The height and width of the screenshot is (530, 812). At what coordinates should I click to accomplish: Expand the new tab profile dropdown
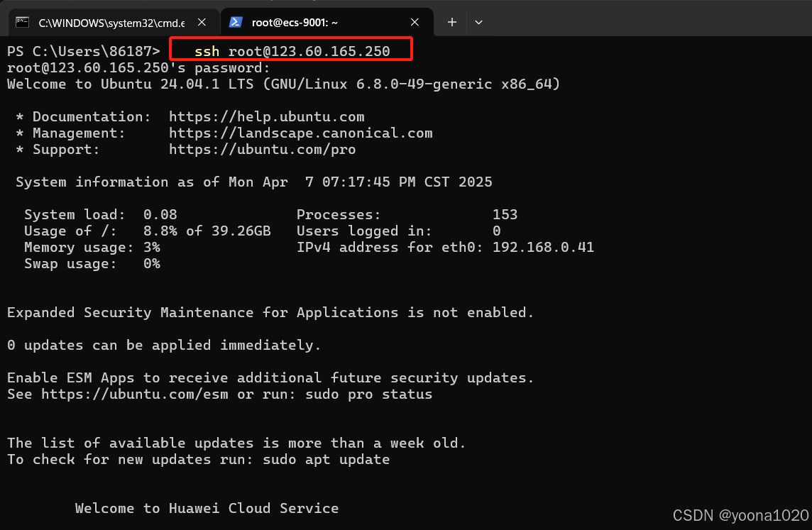[x=478, y=22]
